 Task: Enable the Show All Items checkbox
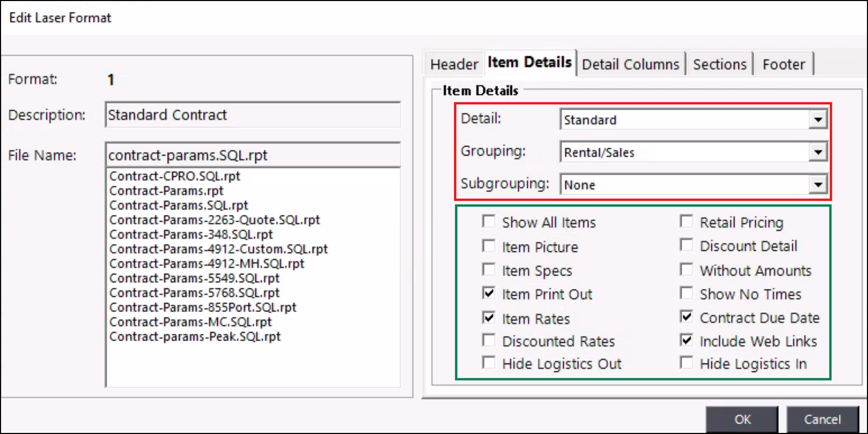tap(489, 222)
